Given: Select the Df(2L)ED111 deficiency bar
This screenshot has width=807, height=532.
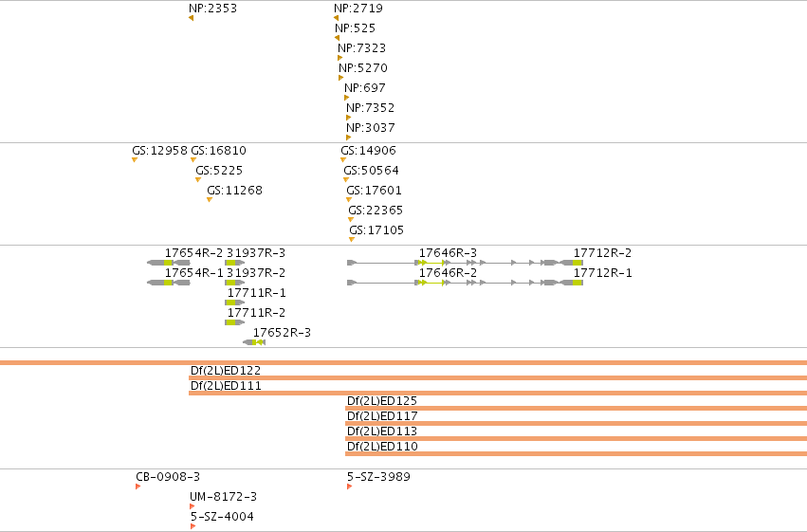Looking at the screenshot, I should click(498, 394).
